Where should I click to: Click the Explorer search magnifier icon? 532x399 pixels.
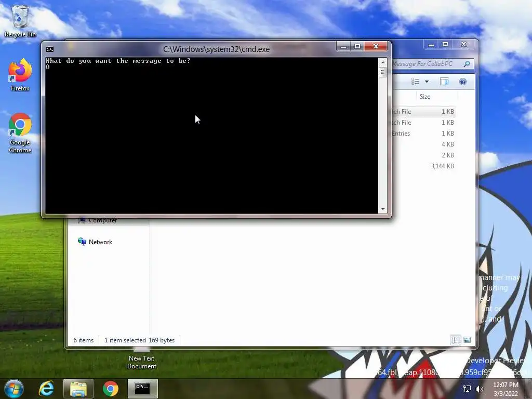[x=467, y=64]
